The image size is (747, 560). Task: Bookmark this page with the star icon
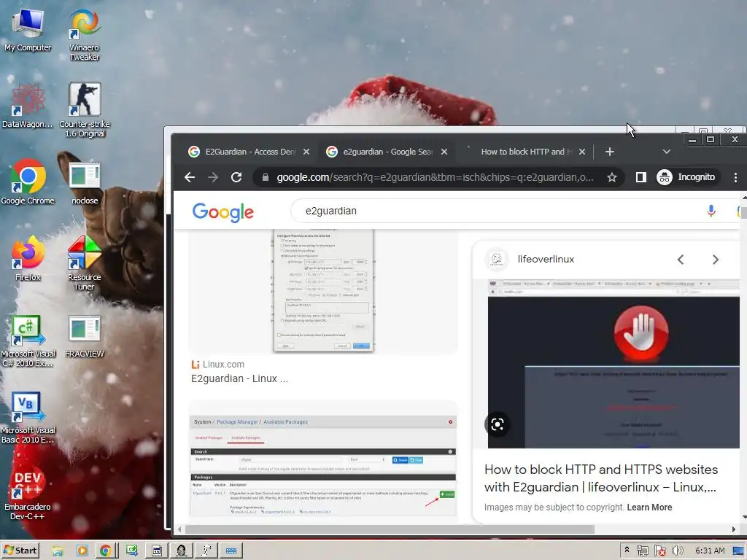coord(612,177)
